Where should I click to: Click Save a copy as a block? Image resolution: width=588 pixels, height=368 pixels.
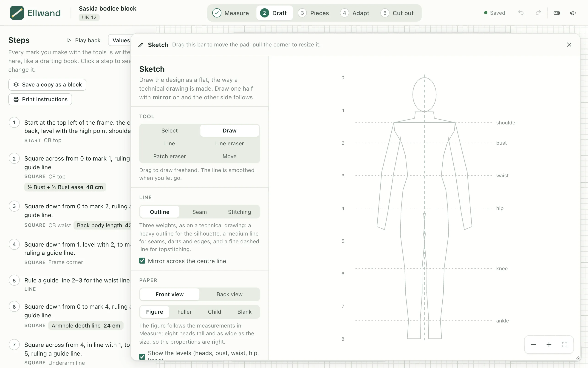(x=47, y=84)
